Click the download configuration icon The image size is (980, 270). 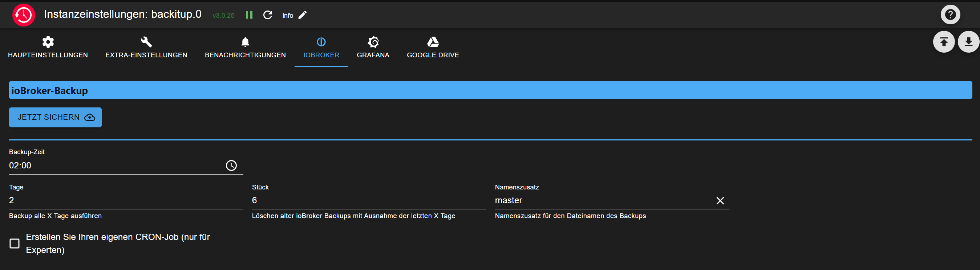coord(968,42)
